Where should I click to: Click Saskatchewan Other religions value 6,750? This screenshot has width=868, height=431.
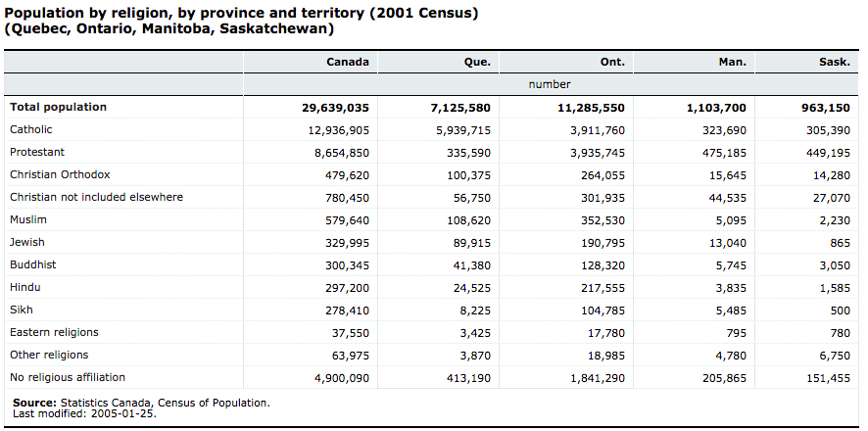(x=836, y=356)
